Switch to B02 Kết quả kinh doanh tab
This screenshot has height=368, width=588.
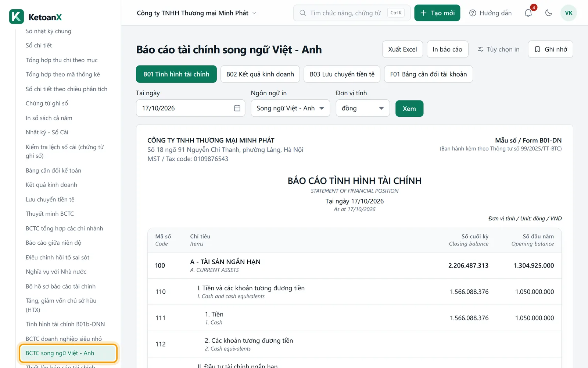tap(260, 74)
